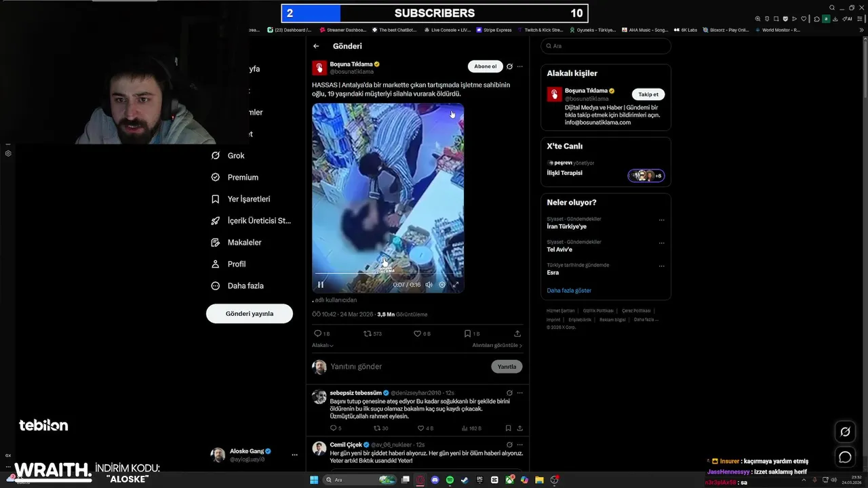Enter fullscreen on the video player
The width and height of the screenshot is (868, 488).
[456, 285]
